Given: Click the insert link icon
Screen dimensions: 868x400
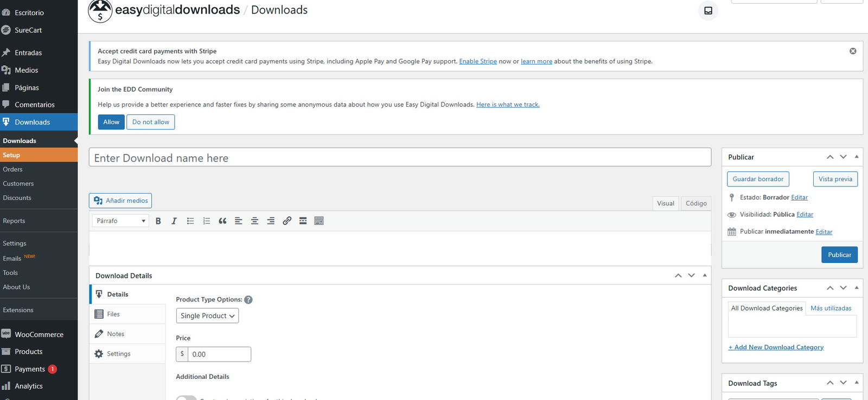Looking at the screenshot, I should click(287, 221).
